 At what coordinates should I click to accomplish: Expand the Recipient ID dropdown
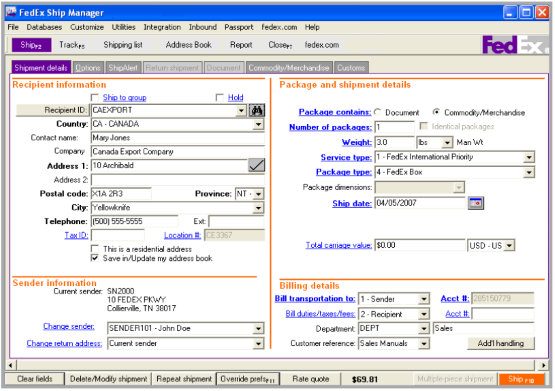[x=241, y=110]
